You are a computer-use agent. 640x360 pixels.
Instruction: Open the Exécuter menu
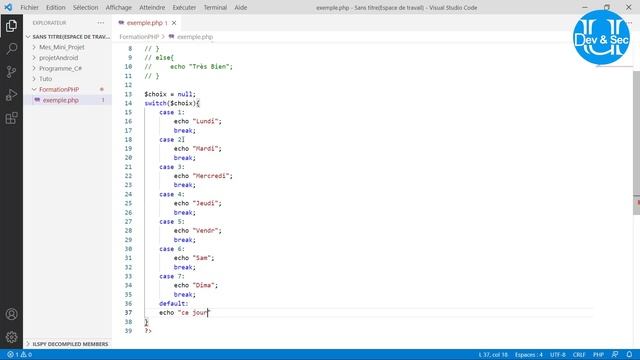(184, 7)
